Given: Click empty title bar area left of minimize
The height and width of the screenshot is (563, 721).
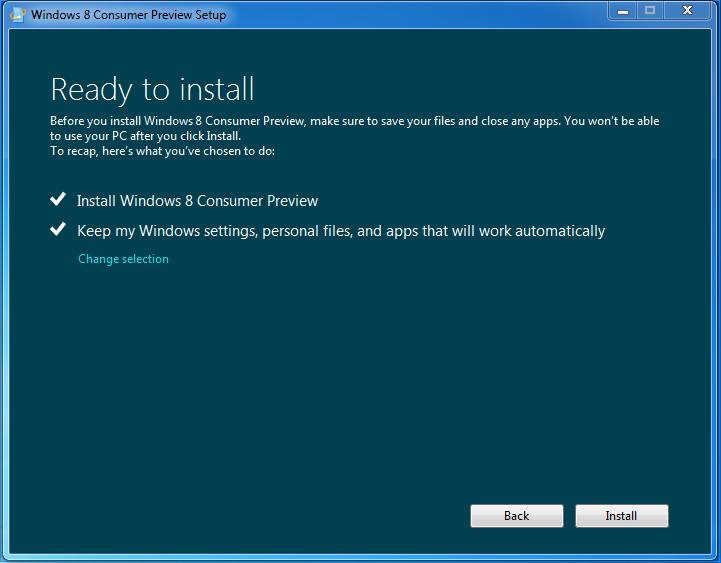Looking at the screenshot, I should tap(420, 15).
